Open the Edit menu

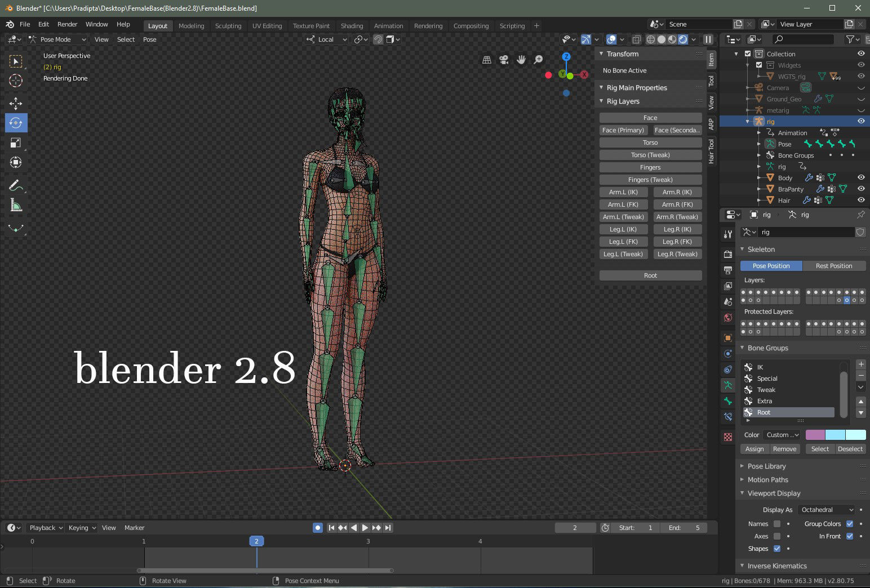[43, 24]
